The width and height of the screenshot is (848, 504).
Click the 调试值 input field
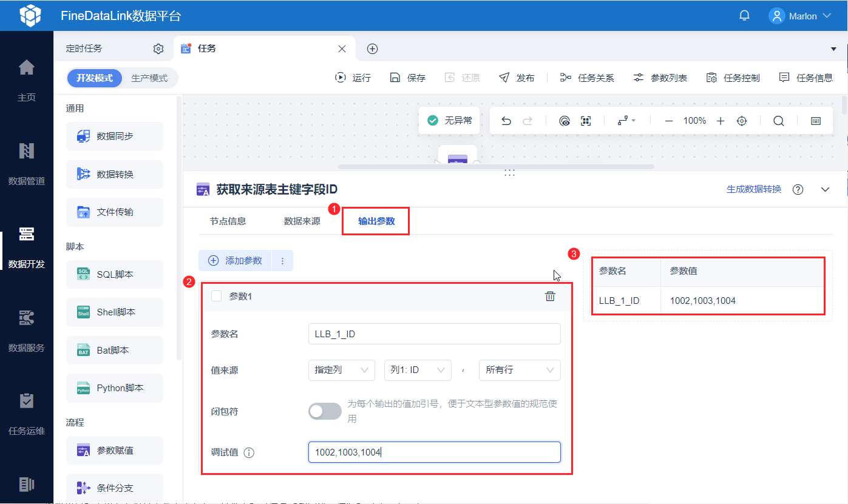435,452
